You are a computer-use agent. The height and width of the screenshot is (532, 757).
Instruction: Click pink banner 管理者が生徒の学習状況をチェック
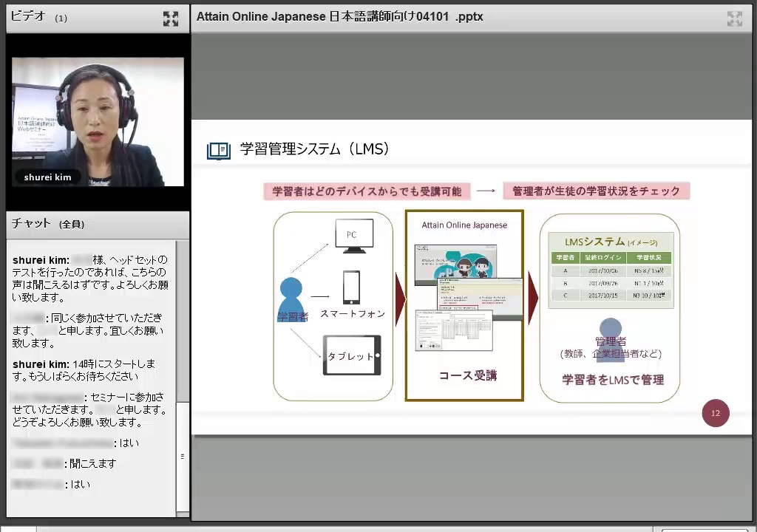point(596,191)
